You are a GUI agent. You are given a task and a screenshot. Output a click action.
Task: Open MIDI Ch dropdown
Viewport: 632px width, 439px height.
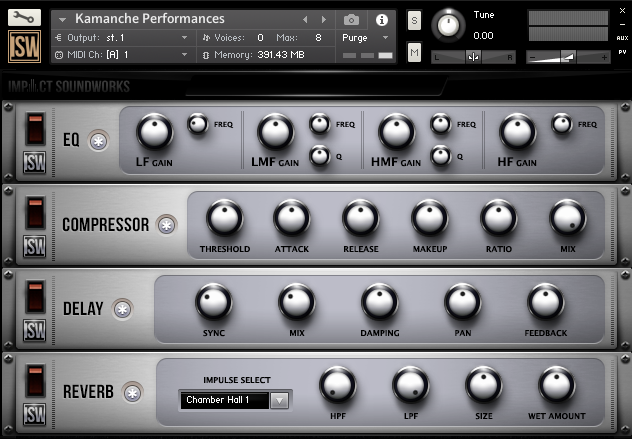tap(184, 54)
